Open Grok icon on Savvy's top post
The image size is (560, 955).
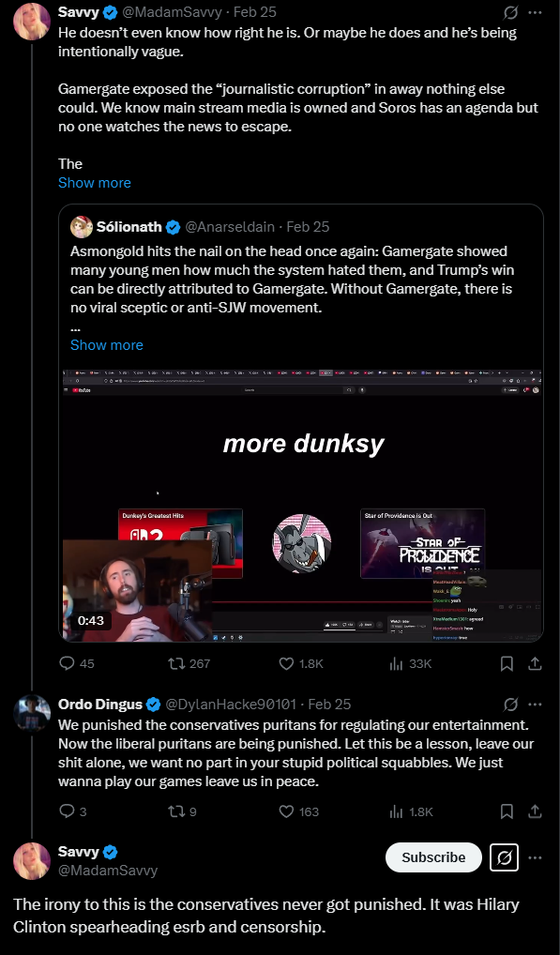[x=510, y=12]
